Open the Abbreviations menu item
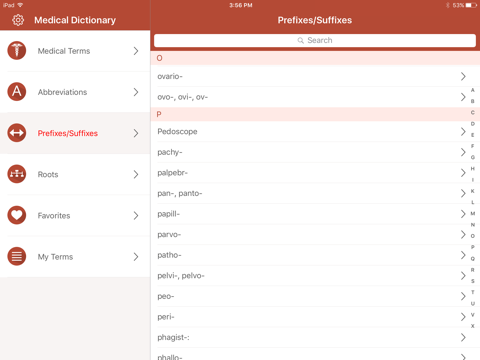The image size is (480, 360). [x=75, y=92]
